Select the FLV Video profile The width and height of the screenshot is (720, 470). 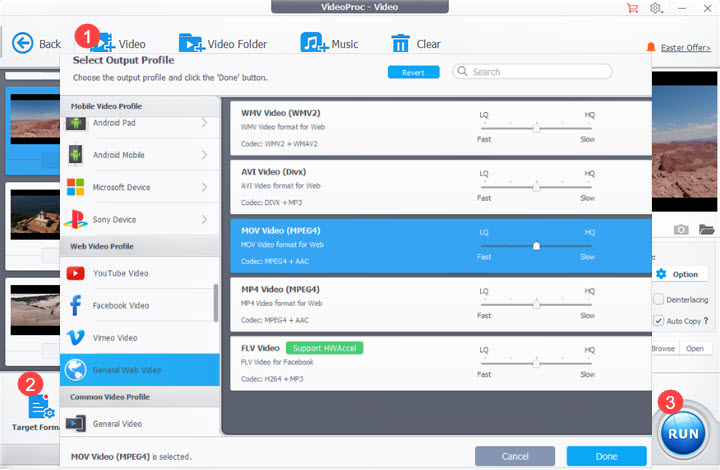coord(441,363)
